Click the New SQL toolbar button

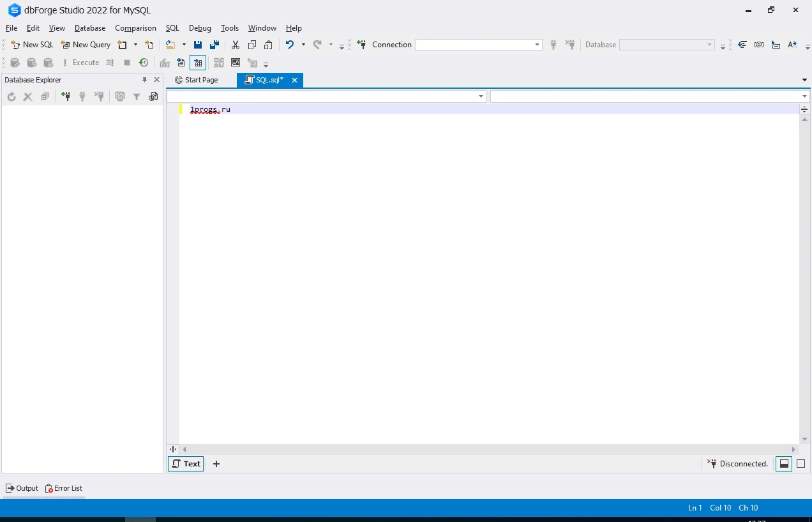33,45
